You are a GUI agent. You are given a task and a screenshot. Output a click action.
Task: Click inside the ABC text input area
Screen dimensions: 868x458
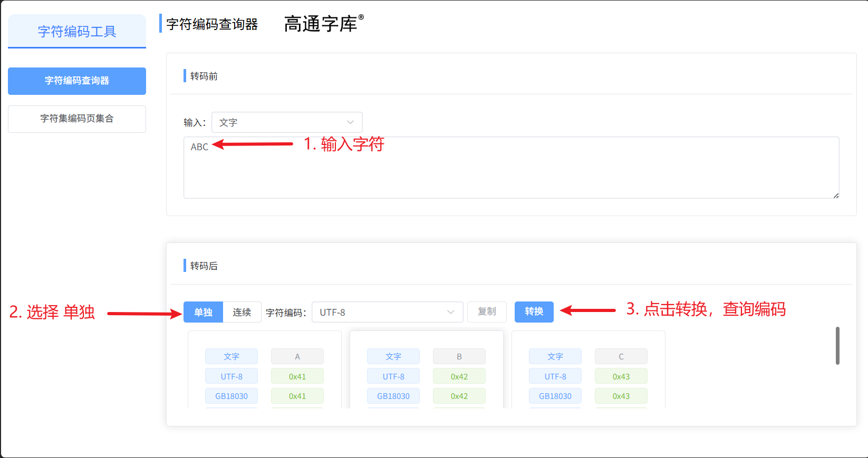[512, 168]
